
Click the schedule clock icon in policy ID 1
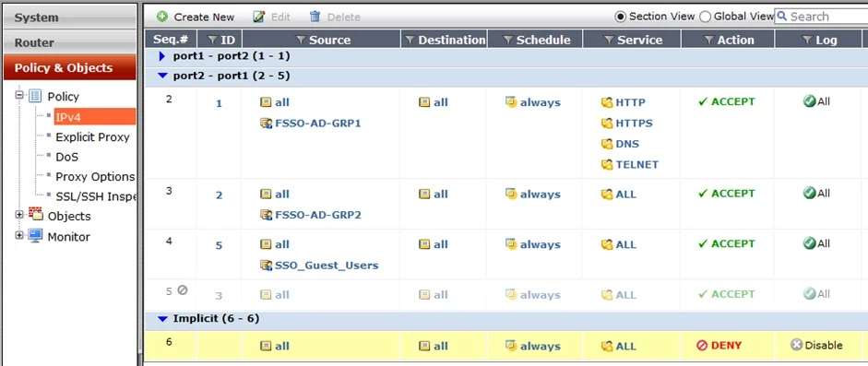point(511,102)
